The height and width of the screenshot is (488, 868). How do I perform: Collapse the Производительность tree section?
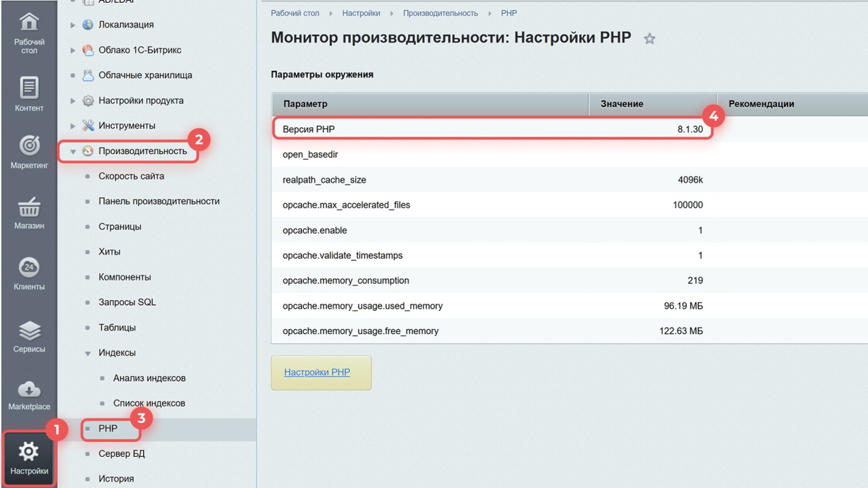point(73,152)
